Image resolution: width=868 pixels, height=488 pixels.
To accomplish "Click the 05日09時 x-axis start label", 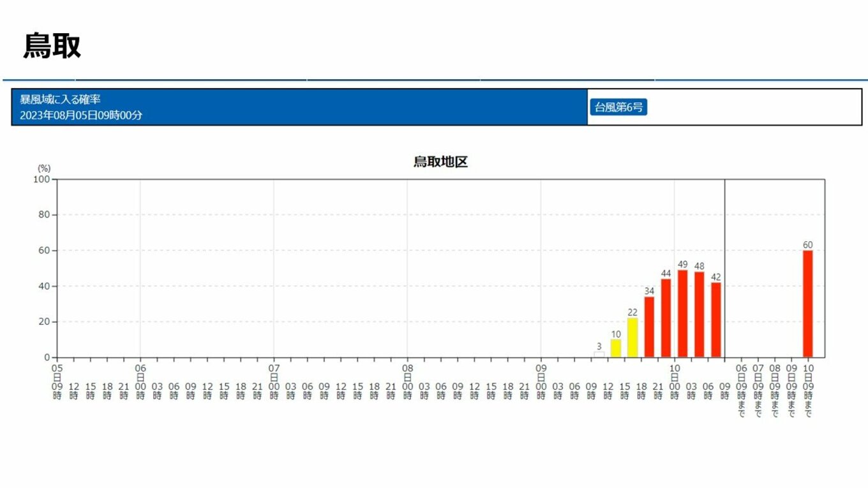I will tap(57, 381).
